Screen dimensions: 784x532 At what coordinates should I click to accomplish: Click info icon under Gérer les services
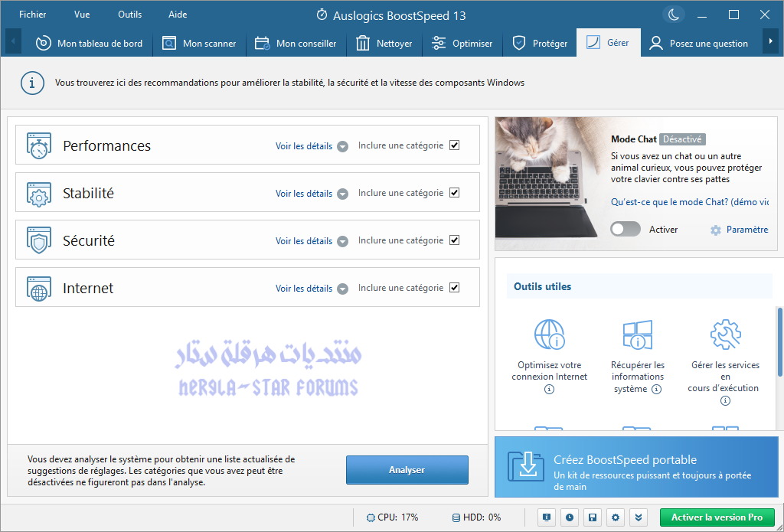[725, 400]
